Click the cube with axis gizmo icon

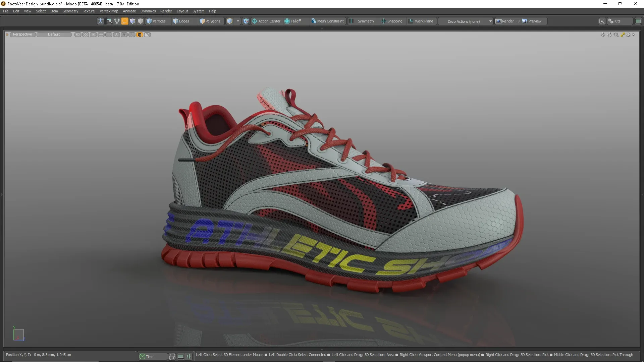[246, 21]
